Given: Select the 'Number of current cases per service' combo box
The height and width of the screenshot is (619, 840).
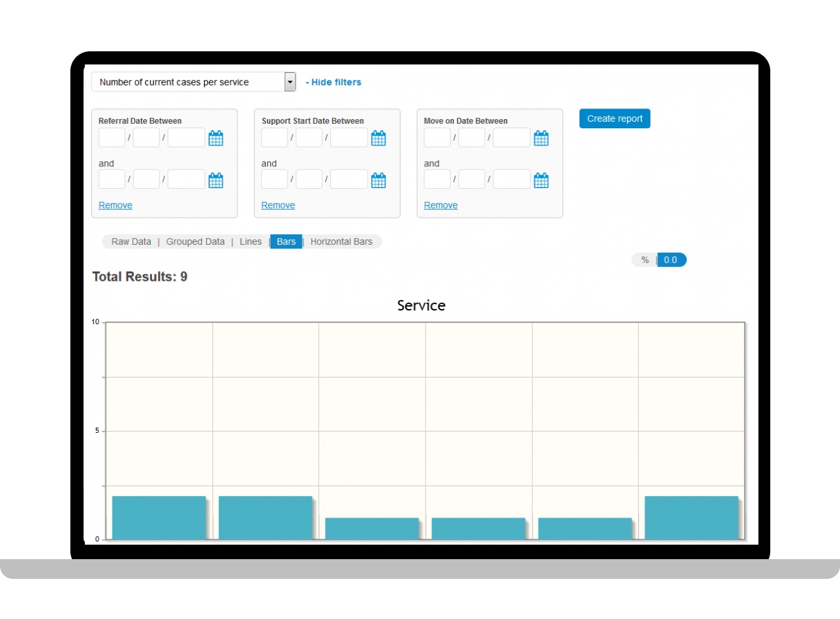Looking at the screenshot, I should pyautogui.click(x=188, y=82).
